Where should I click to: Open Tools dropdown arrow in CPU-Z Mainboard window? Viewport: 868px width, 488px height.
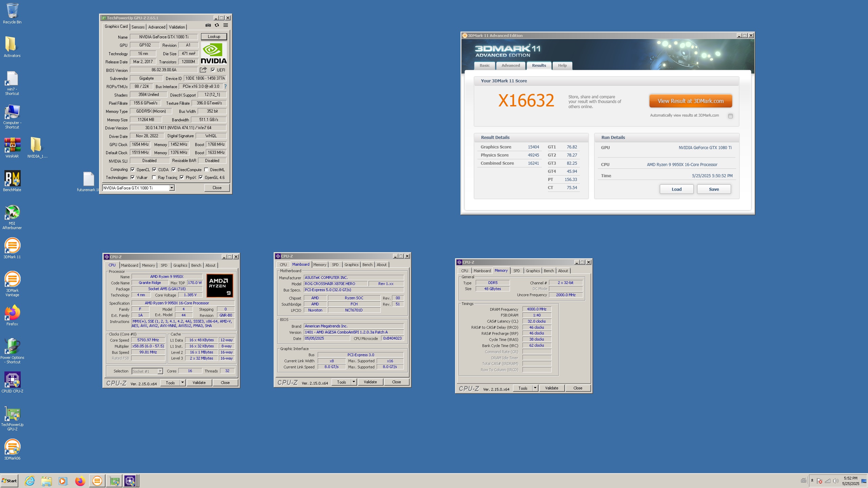click(x=354, y=382)
